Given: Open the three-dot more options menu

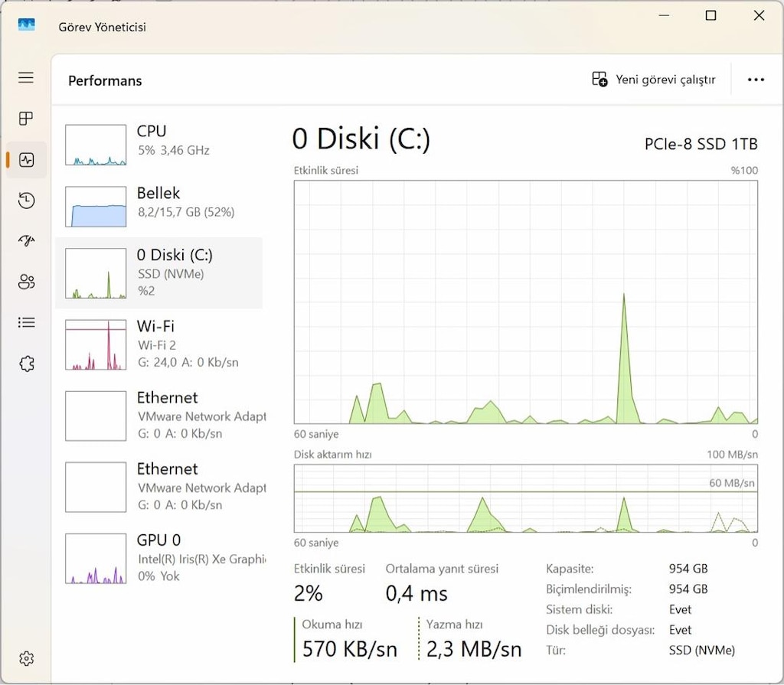Looking at the screenshot, I should [x=756, y=80].
